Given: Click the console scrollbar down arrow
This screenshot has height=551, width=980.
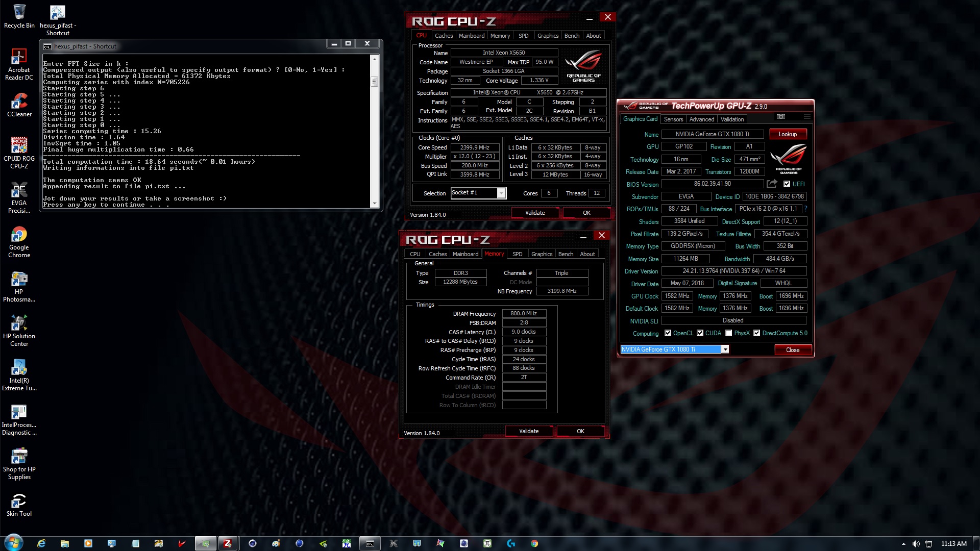Looking at the screenshot, I should (375, 204).
